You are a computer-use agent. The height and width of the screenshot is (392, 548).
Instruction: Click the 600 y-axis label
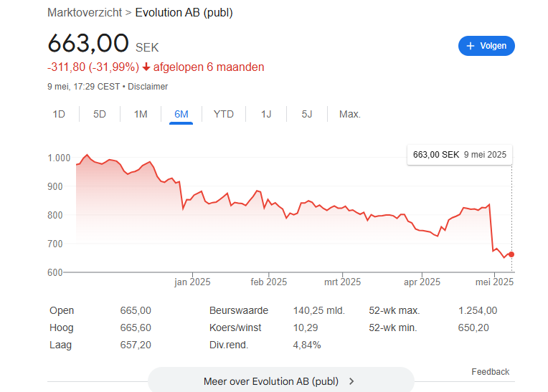pyautogui.click(x=55, y=272)
